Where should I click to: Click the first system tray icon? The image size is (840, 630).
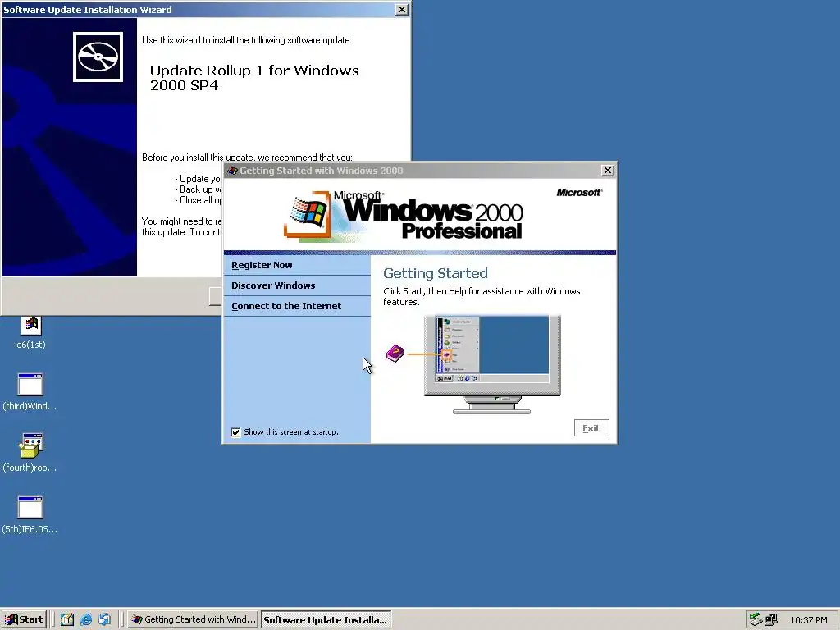click(756, 620)
